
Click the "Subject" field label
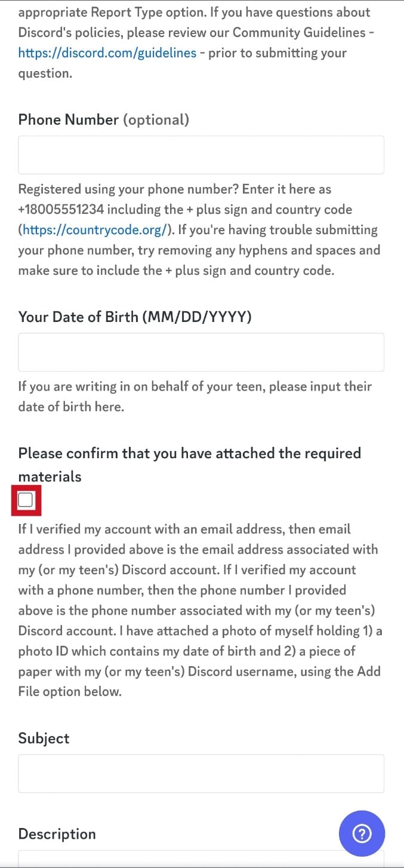[x=44, y=738]
